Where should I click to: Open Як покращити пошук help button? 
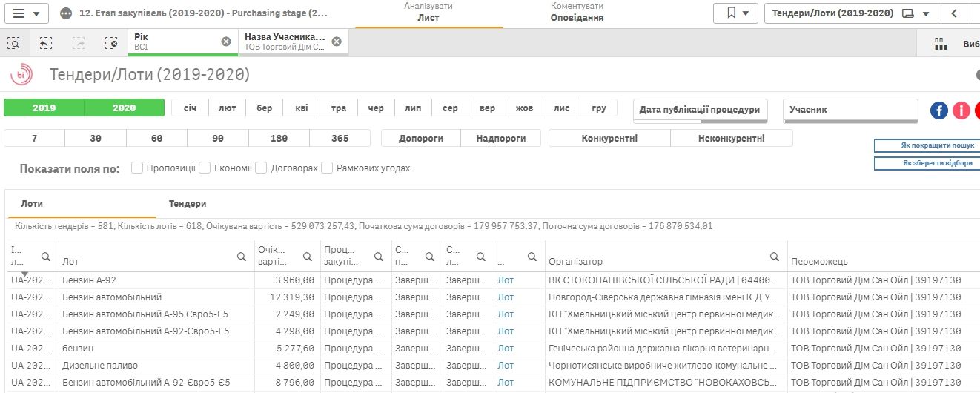tap(927, 145)
